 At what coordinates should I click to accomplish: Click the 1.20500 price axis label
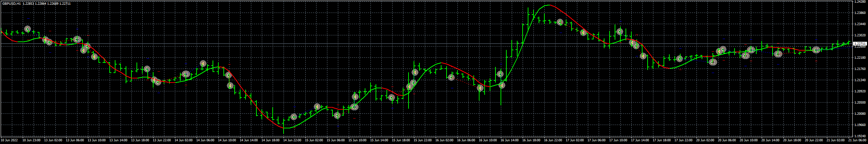tap(860, 103)
